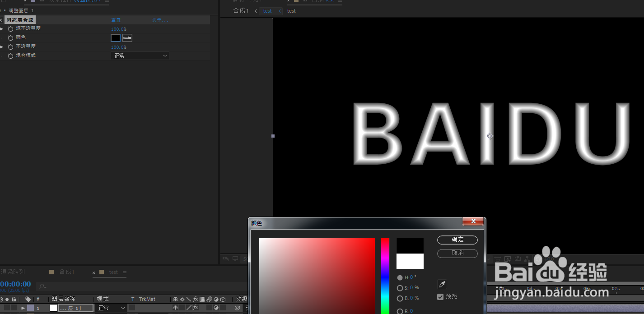
Task: Open test timeline tab panel menu
Action: 125,272
